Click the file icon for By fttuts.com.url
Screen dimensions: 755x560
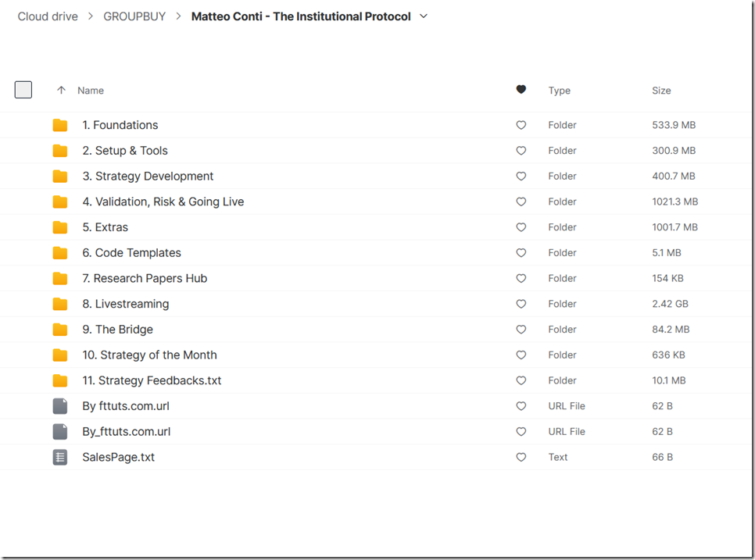pos(60,406)
